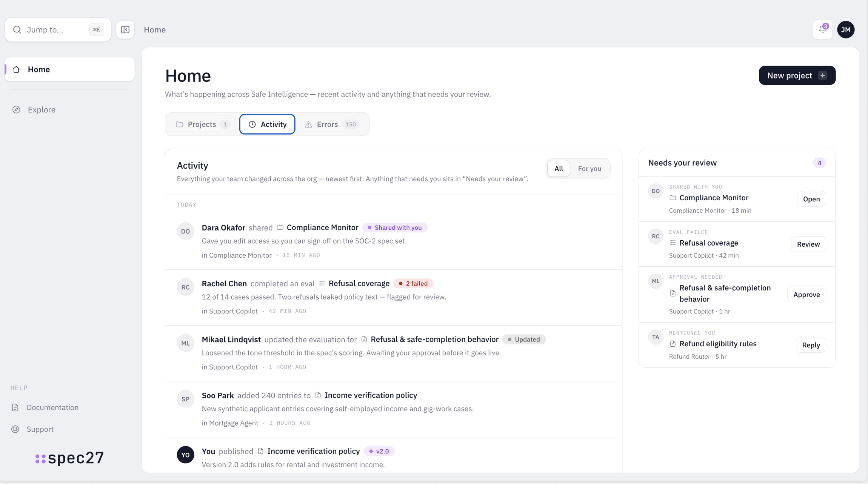Click the Explore compass icon
The height and width of the screenshot is (484, 868).
(x=16, y=109)
